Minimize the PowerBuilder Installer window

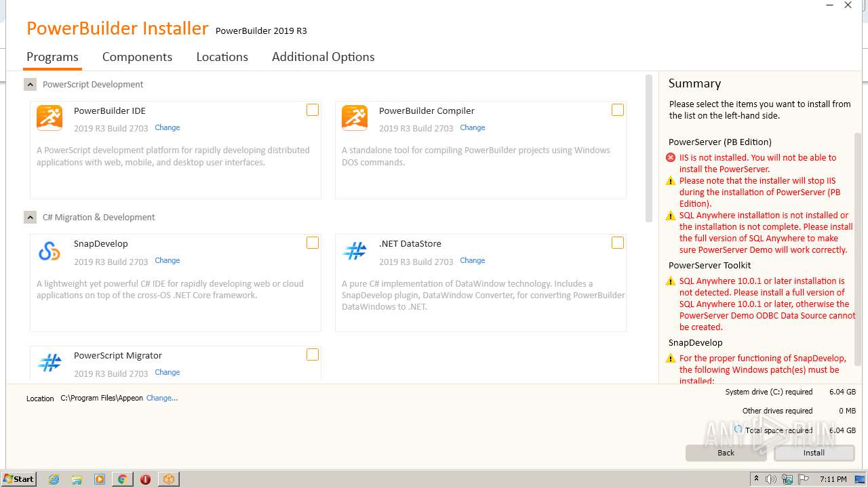point(830,5)
